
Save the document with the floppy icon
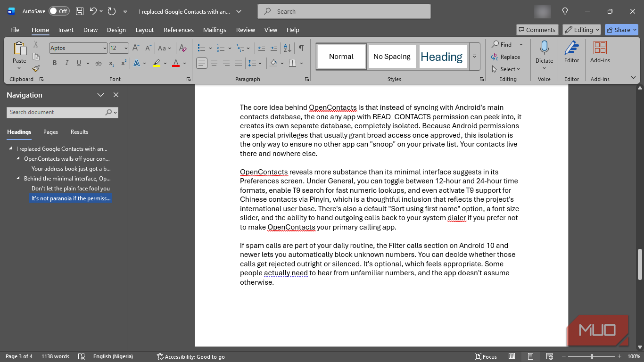point(80,11)
